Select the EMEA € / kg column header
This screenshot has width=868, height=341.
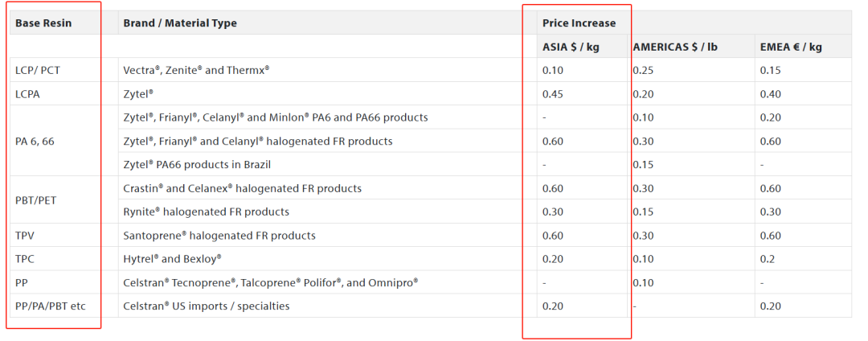click(x=791, y=47)
